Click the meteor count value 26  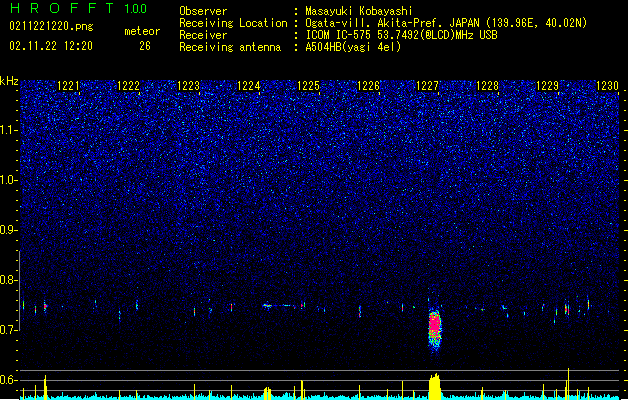tap(145, 46)
